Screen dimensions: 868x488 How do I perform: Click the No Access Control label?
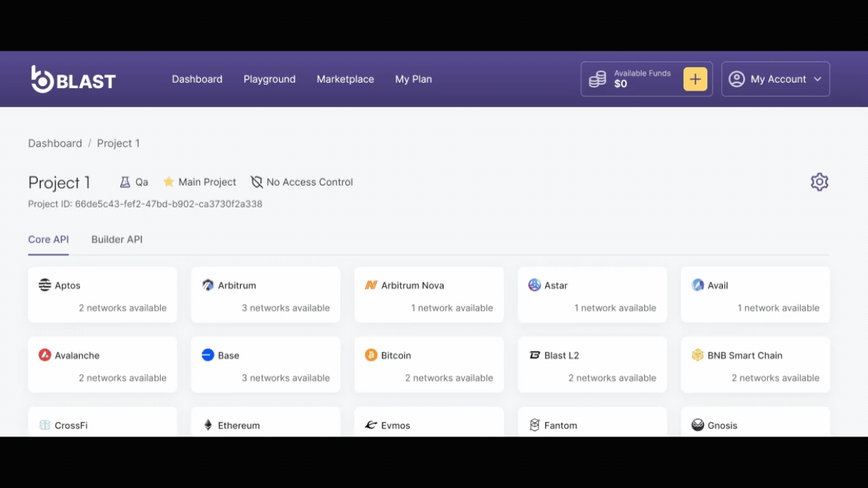click(x=309, y=182)
